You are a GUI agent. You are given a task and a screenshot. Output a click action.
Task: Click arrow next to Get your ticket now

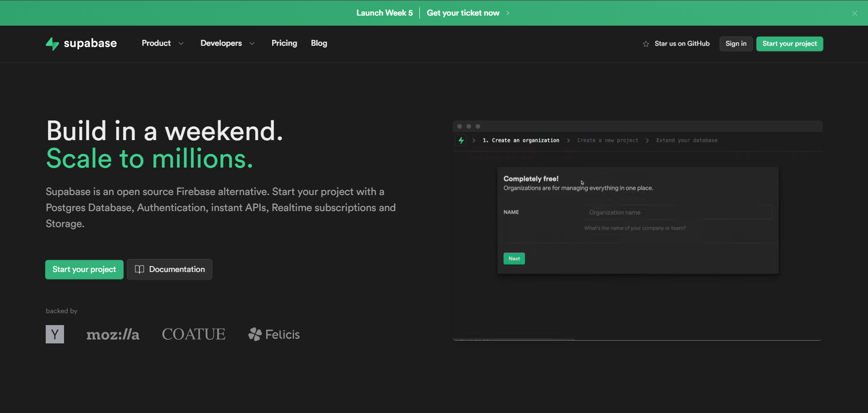[x=508, y=13]
